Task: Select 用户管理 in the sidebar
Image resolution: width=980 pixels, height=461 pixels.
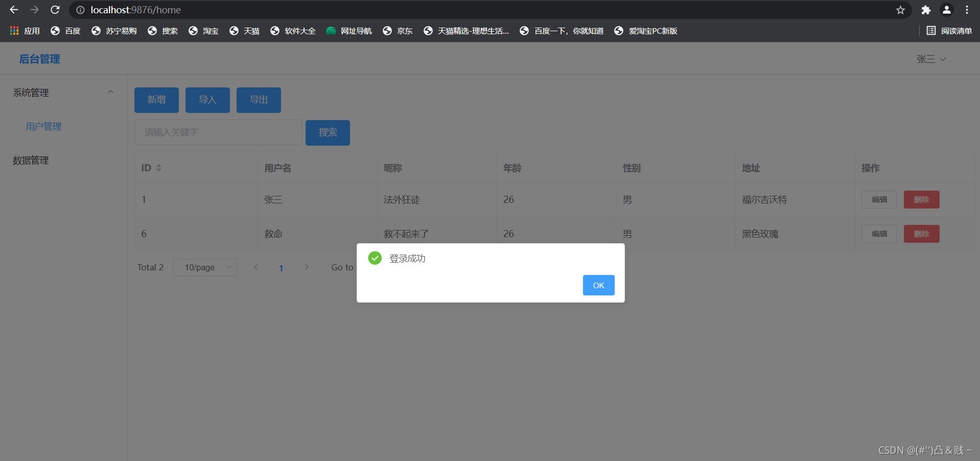Action: tap(43, 127)
